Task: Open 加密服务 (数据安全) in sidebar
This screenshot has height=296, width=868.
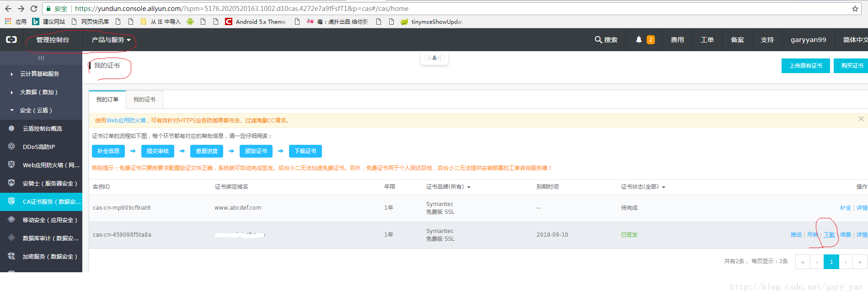Action: click(x=41, y=257)
